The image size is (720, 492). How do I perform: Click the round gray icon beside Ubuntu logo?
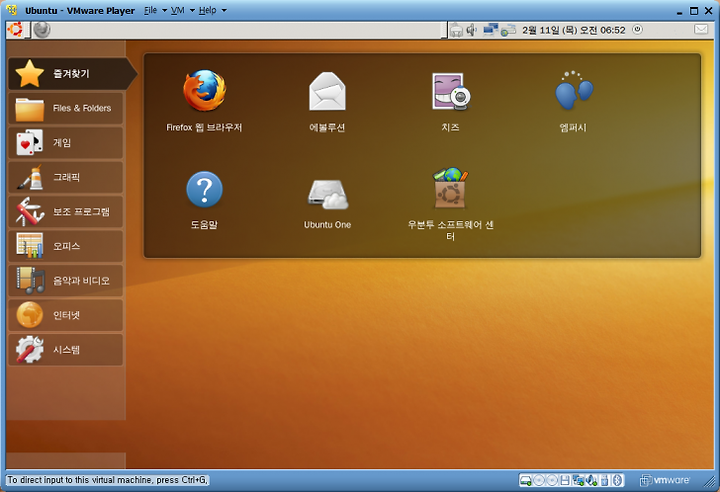tap(42, 30)
